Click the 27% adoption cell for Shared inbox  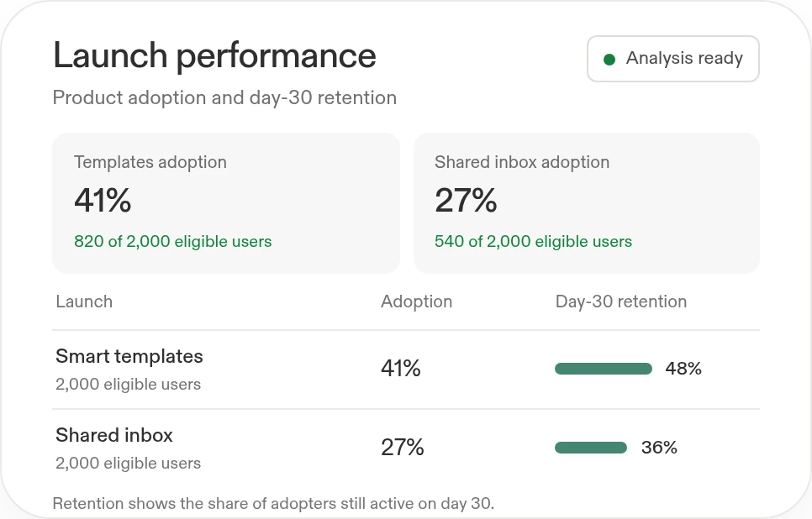(x=402, y=448)
